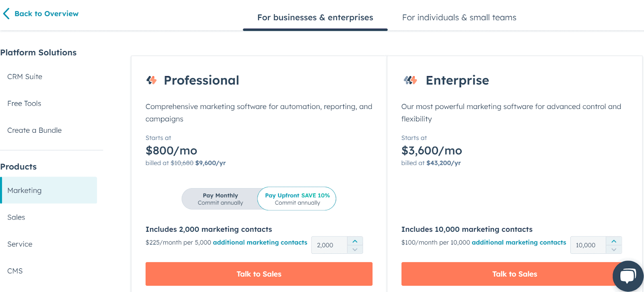This screenshot has width=644, height=292.
Task: Click Talk to Sales under Professional
Action: click(x=259, y=274)
